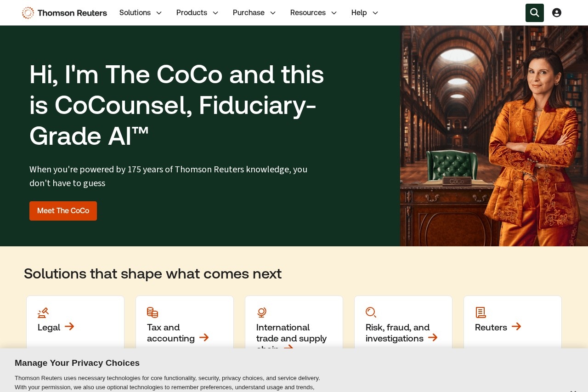Viewport: 588px width, 392px height.
Task: Open the Resources dropdown
Action: [x=314, y=13]
